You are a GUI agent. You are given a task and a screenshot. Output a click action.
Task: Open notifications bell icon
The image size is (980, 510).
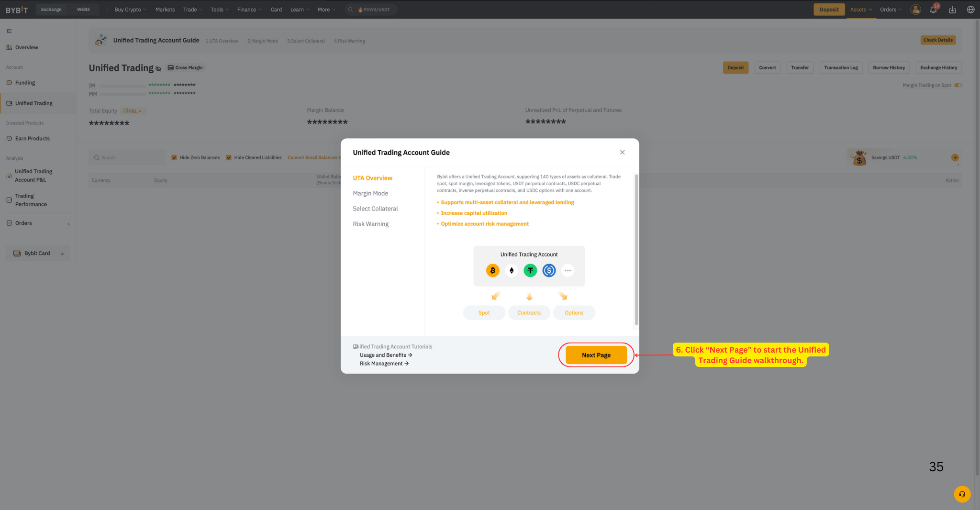click(933, 10)
